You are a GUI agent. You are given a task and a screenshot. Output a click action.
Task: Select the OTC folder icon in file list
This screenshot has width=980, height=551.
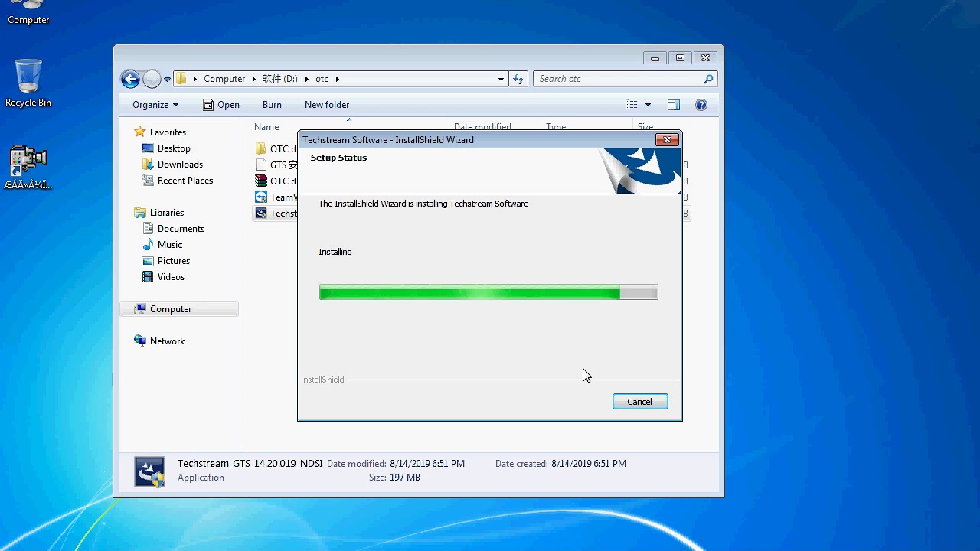click(260, 149)
